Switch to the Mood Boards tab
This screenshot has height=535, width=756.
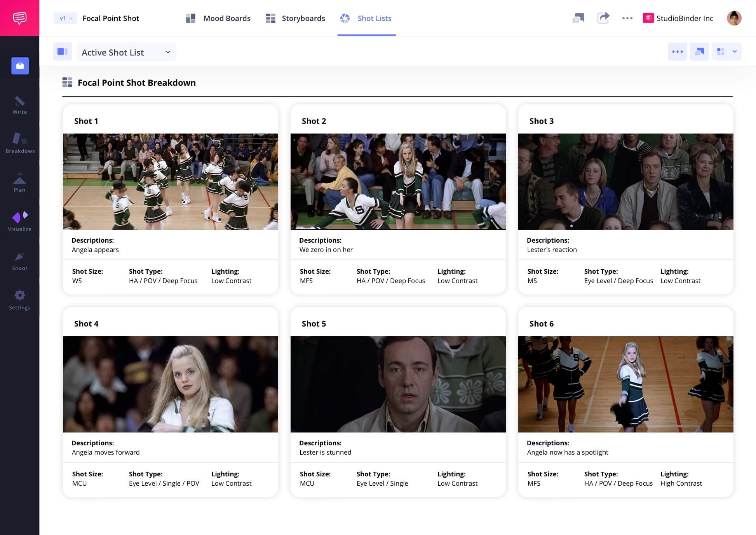coord(227,18)
